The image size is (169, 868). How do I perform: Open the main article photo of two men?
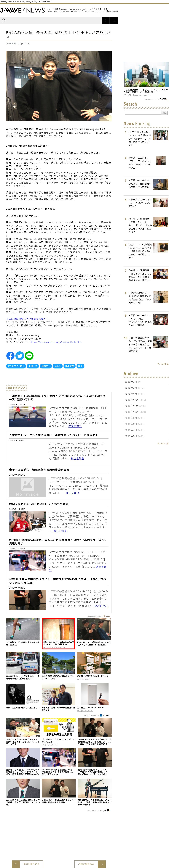(x=59, y=86)
